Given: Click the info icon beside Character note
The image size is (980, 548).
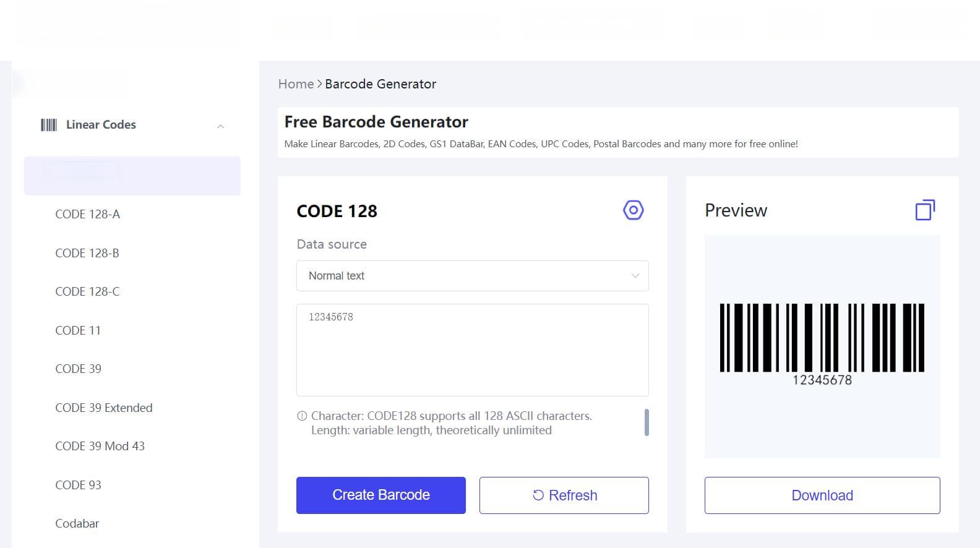Looking at the screenshot, I should [x=302, y=416].
